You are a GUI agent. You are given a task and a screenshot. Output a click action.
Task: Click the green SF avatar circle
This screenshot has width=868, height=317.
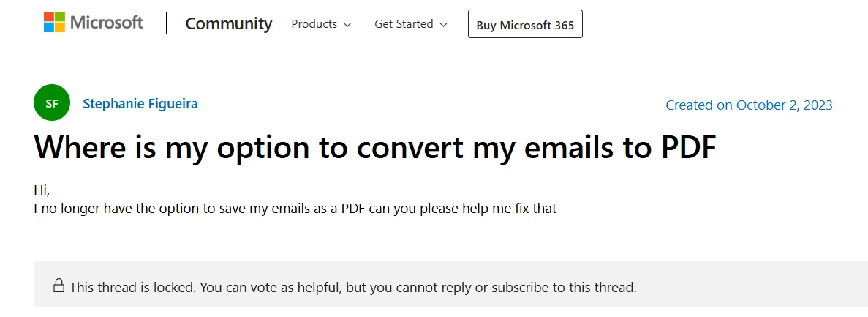52,103
